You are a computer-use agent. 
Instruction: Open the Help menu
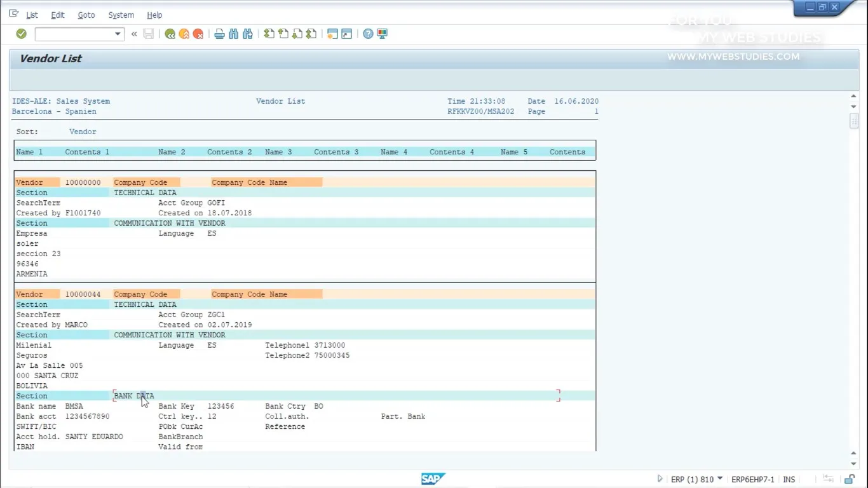click(154, 15)
